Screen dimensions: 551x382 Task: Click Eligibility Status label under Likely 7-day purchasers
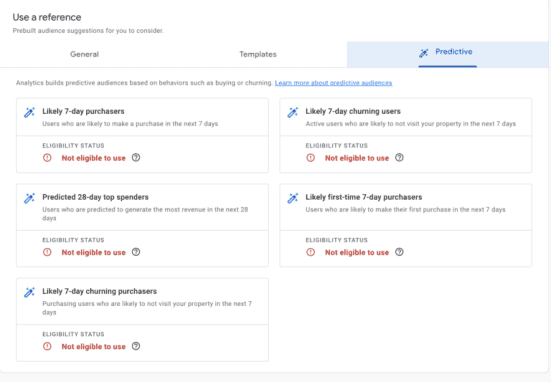[x=73, y=145]
